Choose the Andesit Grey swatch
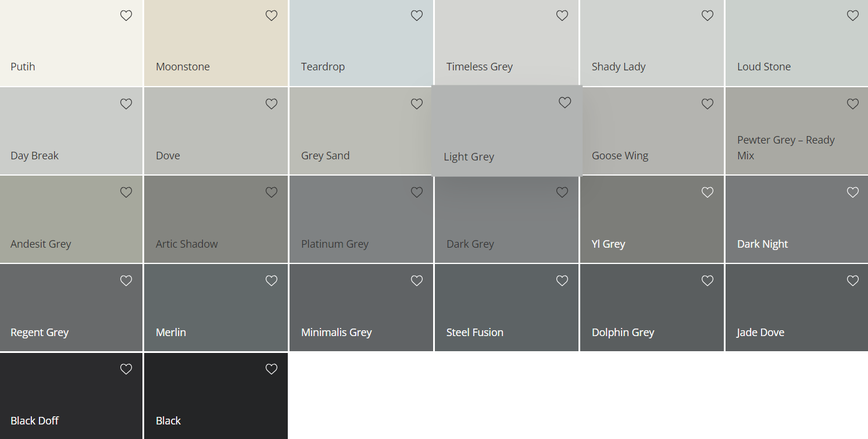This screenshot has height=439, width=868. point(71,219)
